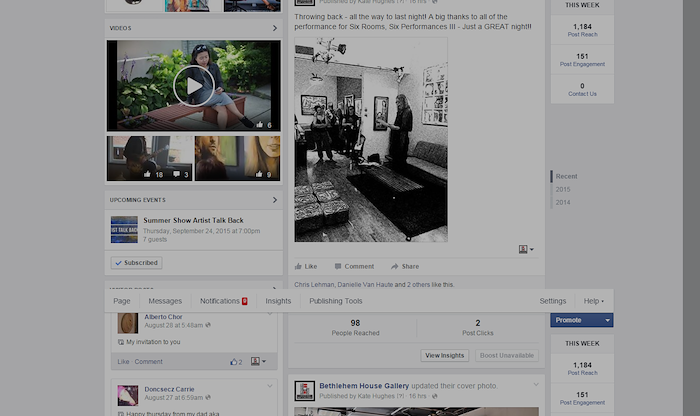
Task: Click Danielle Van Haute in likes list
Action: coord(365,284)
